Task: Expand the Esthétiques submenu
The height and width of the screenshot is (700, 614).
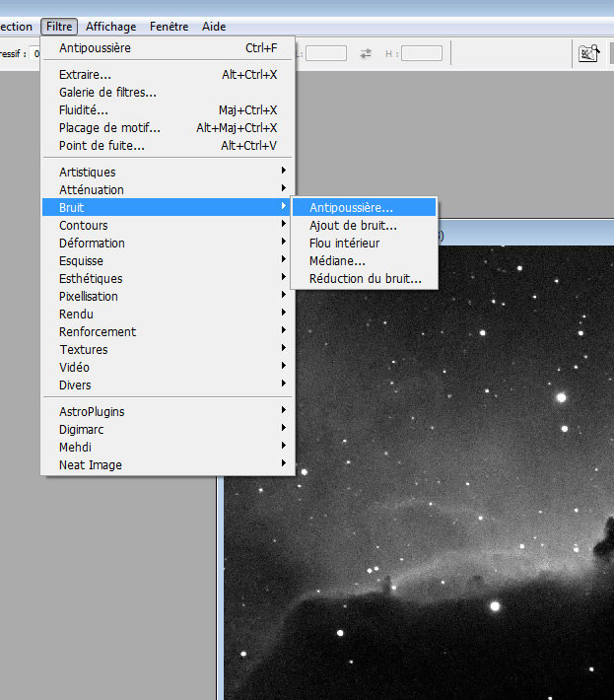Action: tap(168, 279)
